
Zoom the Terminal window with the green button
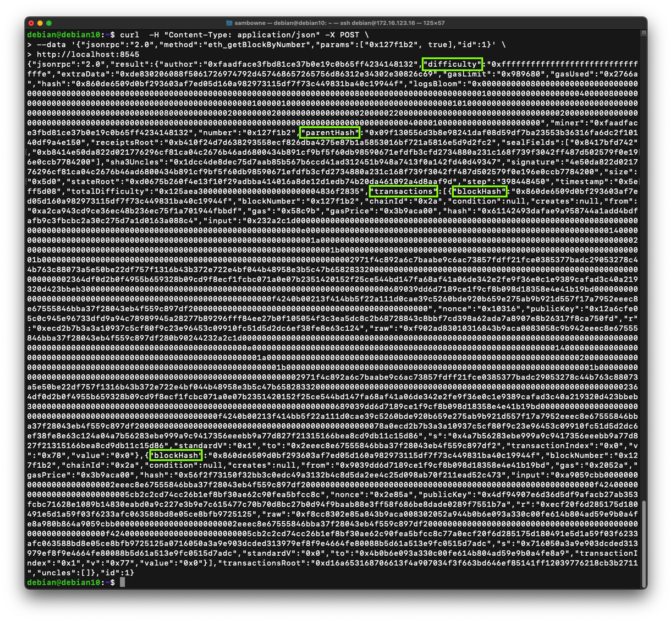tap(49, 23)
